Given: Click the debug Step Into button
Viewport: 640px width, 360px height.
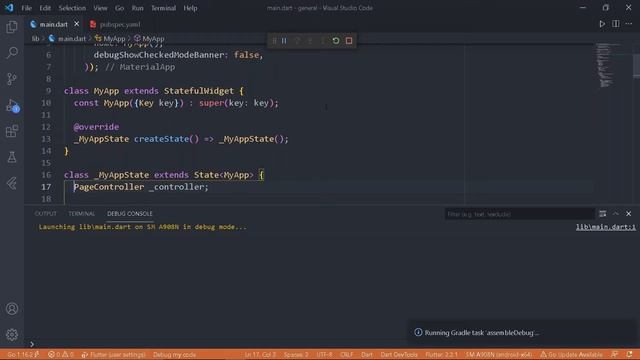Looking at the screenshot, I should [310, 41].
